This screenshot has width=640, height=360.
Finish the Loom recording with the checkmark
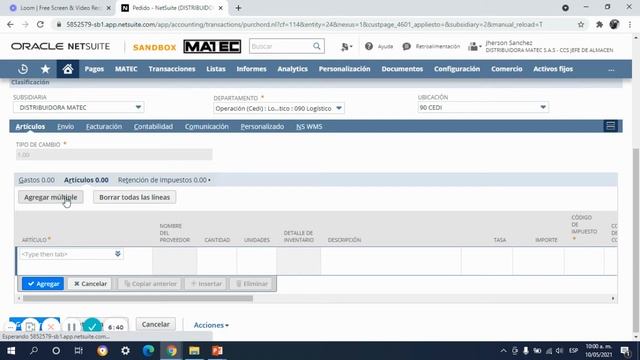pyautogui.click(x=92, y=327)
